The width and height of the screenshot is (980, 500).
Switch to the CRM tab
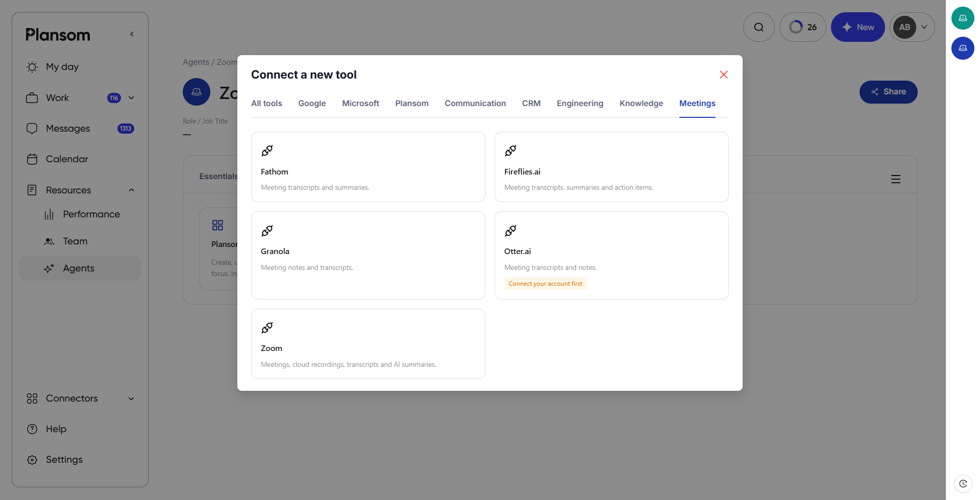tap(531, 103)
